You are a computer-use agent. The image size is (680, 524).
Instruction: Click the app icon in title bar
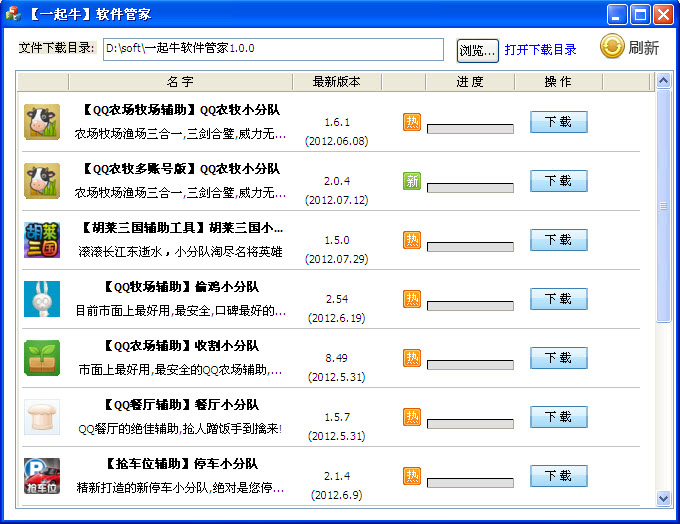click(13, 13)
